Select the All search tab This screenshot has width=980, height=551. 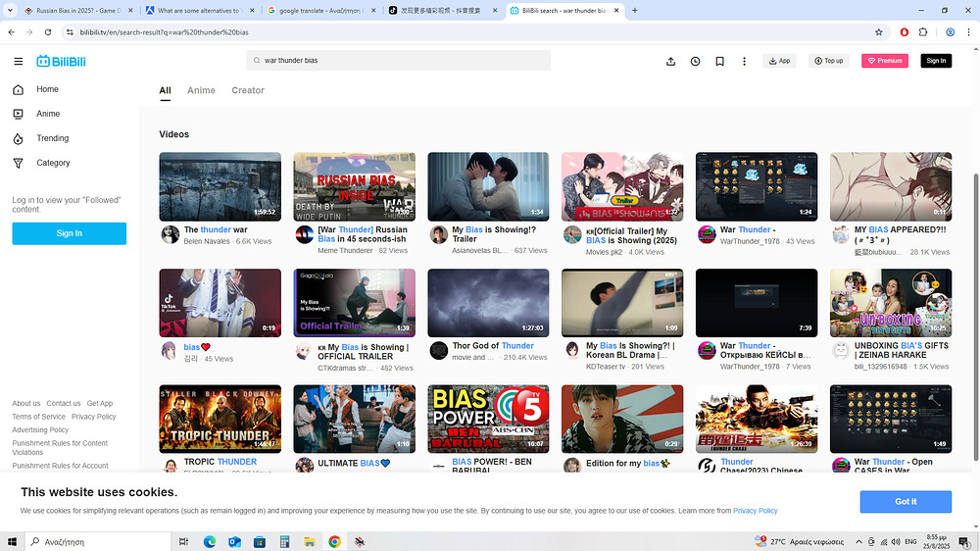(165, 90)
